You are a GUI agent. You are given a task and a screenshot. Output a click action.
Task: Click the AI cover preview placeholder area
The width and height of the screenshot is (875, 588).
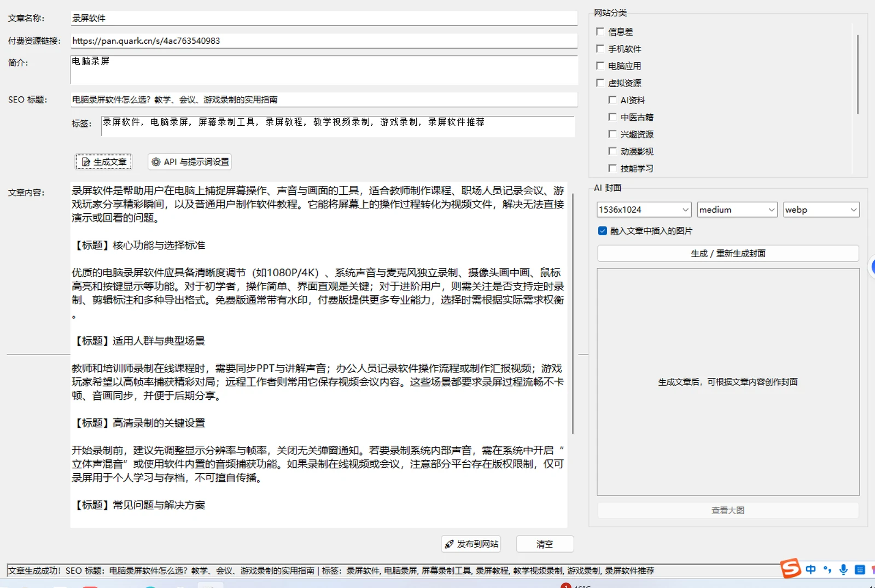pos(728,382)
